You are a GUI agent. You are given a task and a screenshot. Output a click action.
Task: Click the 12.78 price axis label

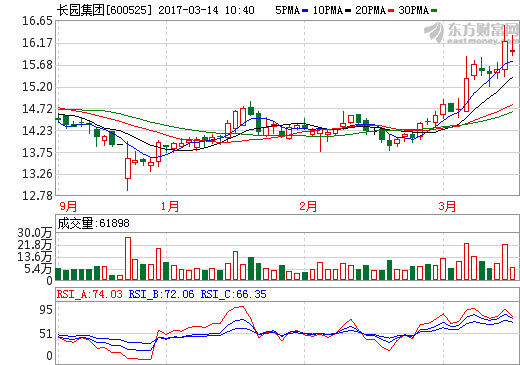(37, 196)
